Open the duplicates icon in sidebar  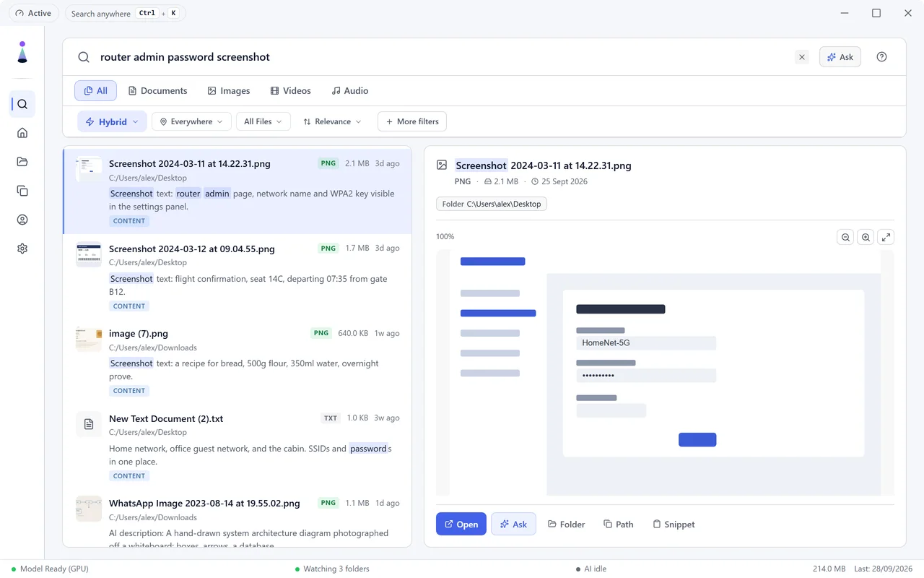[x=22, y=191]
